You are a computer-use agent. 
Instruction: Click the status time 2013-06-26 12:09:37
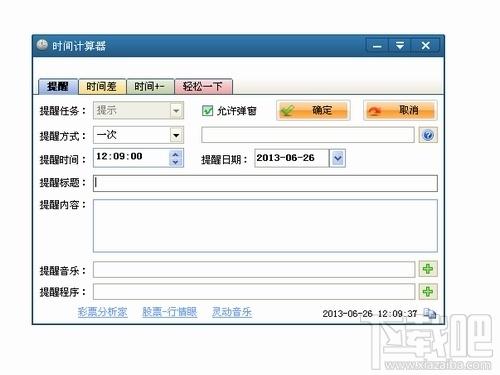[370, 314]
